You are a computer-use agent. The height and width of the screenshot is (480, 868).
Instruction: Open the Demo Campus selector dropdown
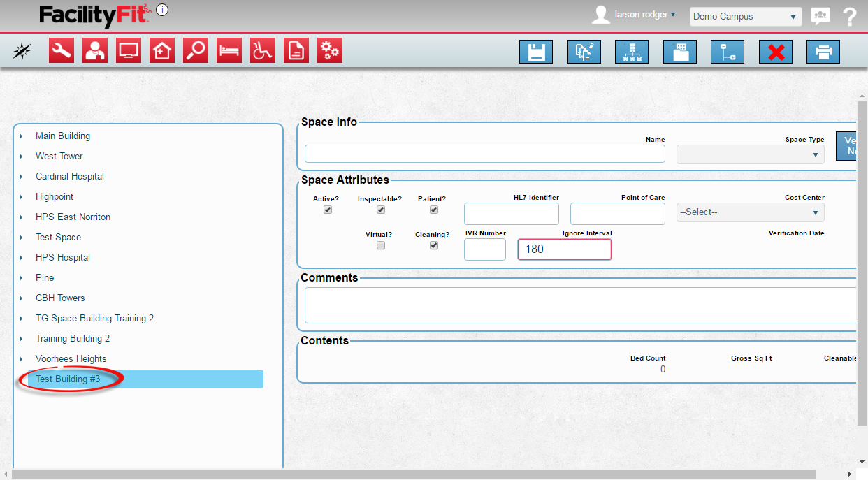745,17
